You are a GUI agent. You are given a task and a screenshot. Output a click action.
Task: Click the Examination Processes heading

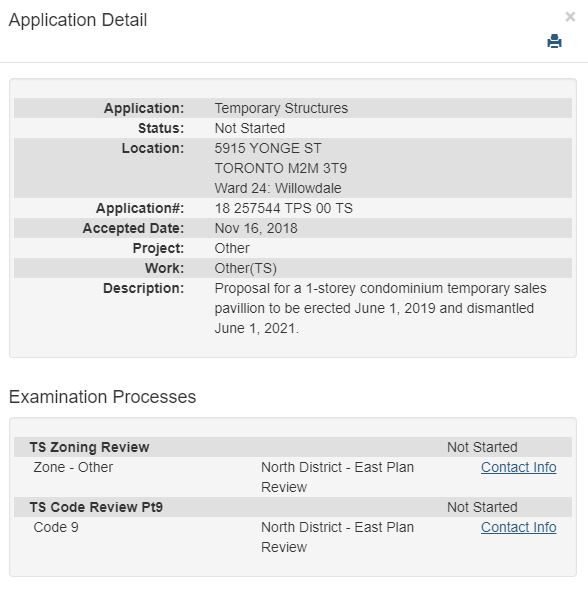[102, 397]
